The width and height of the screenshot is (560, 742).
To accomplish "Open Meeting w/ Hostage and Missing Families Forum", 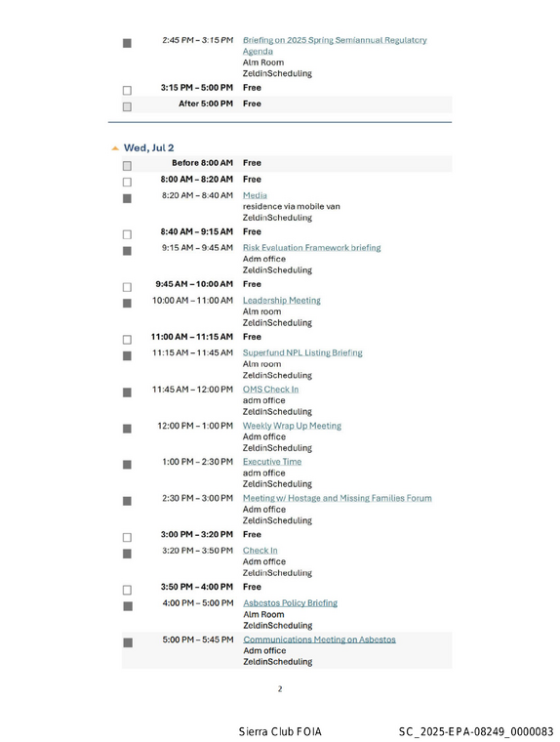I will 338,498.
